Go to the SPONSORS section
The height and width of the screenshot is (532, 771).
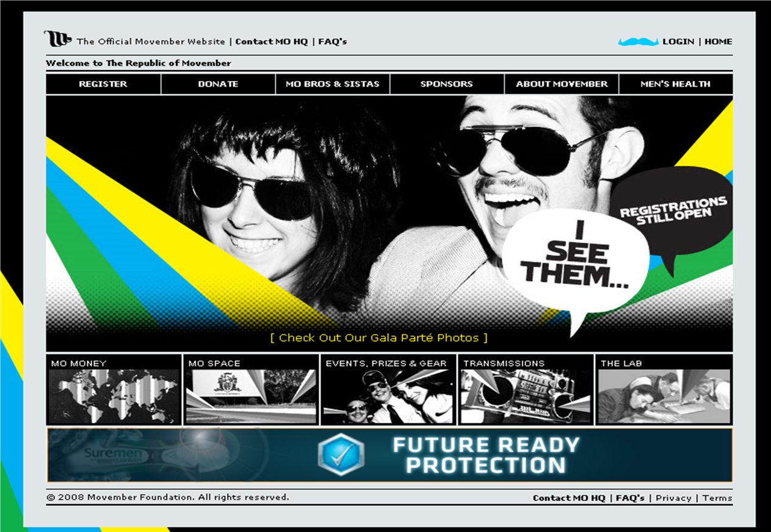(x=447, y=84)
